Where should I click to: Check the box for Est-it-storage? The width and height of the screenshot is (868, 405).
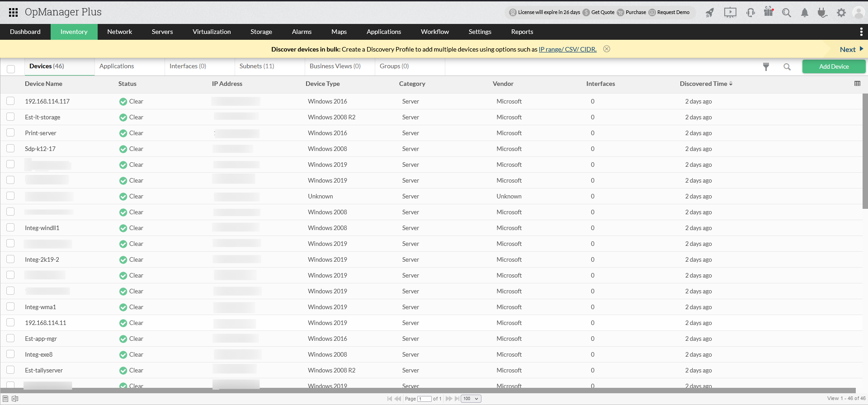10,117
